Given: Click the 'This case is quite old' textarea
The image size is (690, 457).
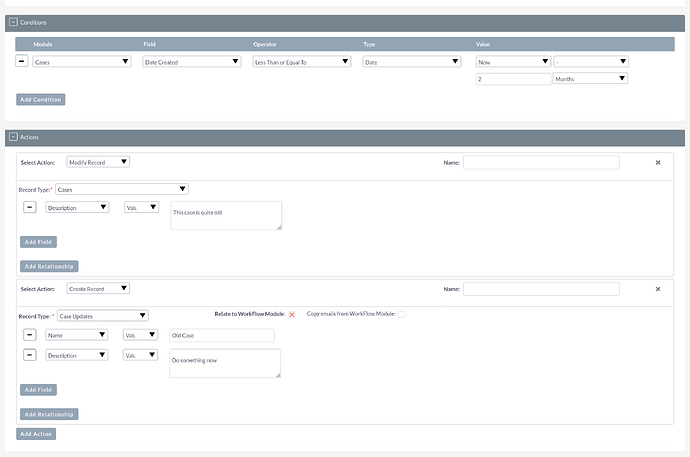Looking at the screenshot, I should (x=226, y=215).
